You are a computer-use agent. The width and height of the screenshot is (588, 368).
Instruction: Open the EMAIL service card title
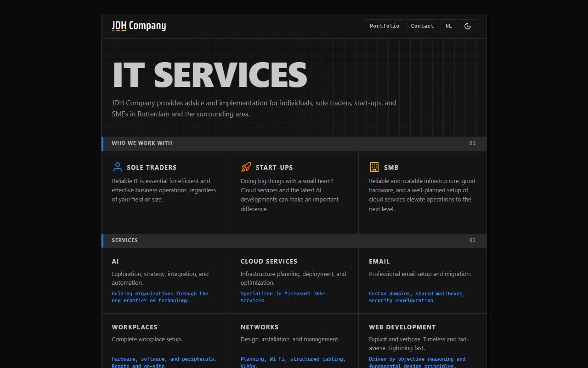point(379,261)
